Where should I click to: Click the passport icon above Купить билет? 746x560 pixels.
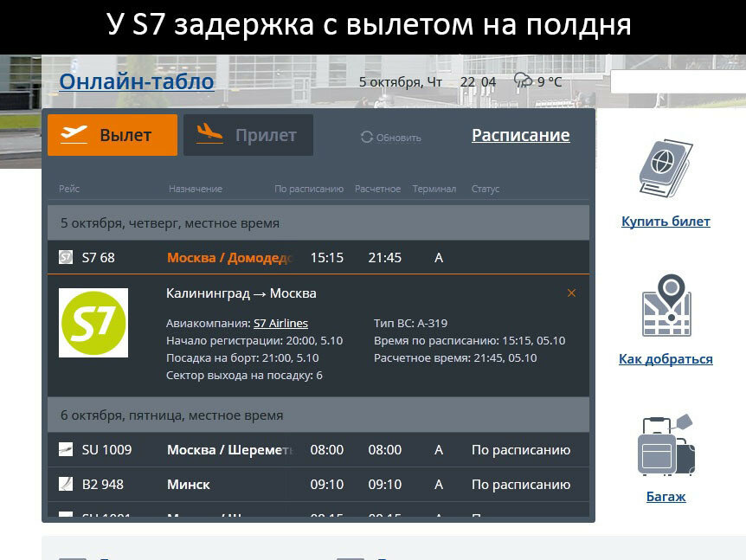(x=666, y=169)
